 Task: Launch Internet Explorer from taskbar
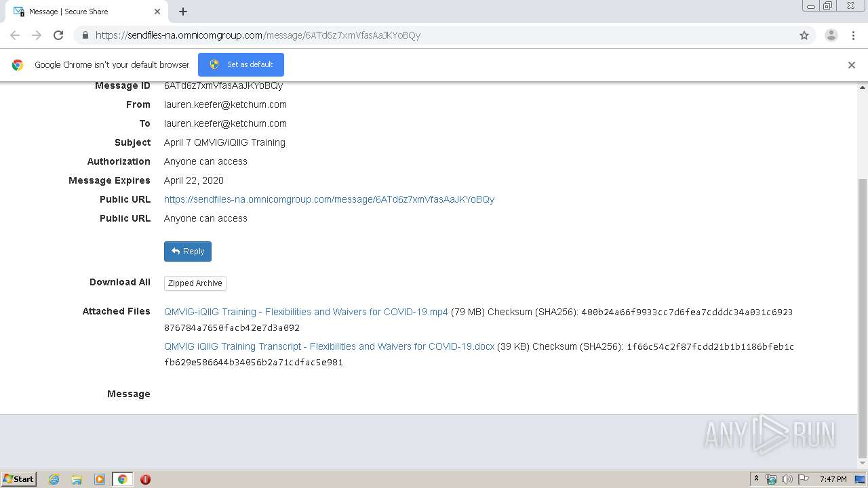coord(54,479)
